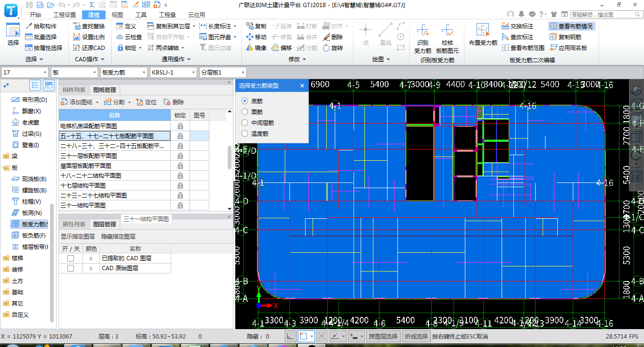Click the 定位 locate drawing button
Screen dimensions: 644x347
[146, 102]
